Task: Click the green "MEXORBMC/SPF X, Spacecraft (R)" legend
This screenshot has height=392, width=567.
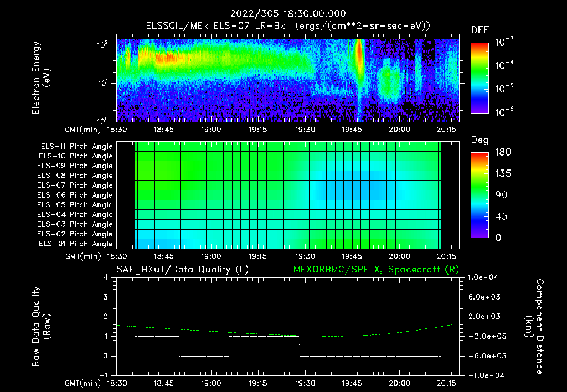Action: coord(376,270)
